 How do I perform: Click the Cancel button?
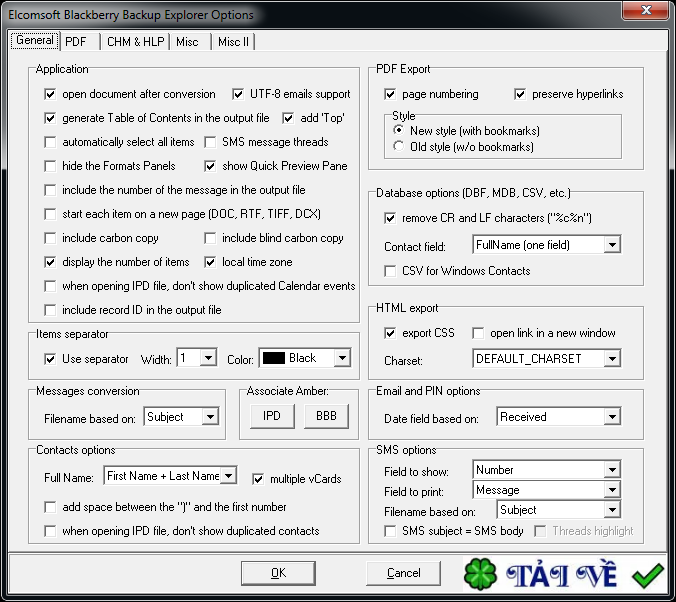pyautogui.click(x=404, y=573)
